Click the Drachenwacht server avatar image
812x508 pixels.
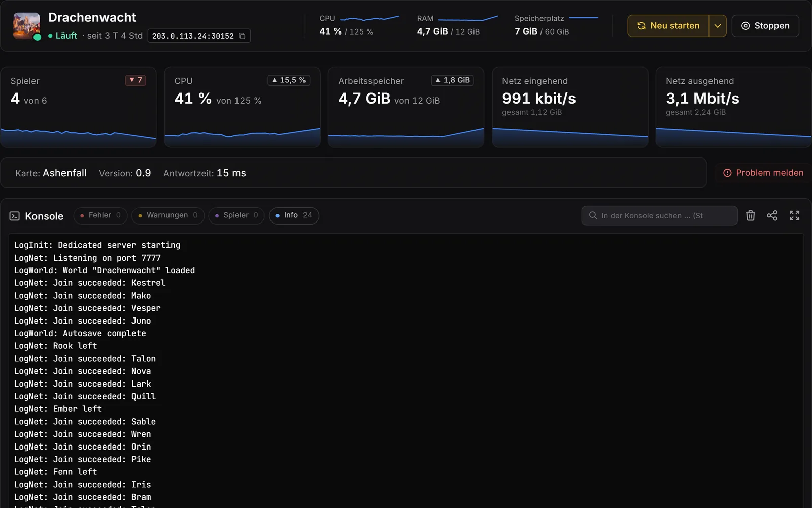click(26, 26)
